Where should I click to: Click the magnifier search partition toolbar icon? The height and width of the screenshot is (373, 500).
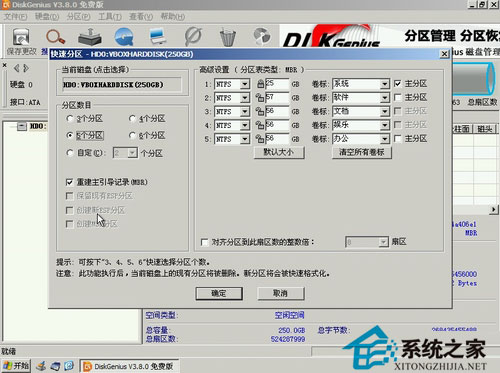pos(55,37)
